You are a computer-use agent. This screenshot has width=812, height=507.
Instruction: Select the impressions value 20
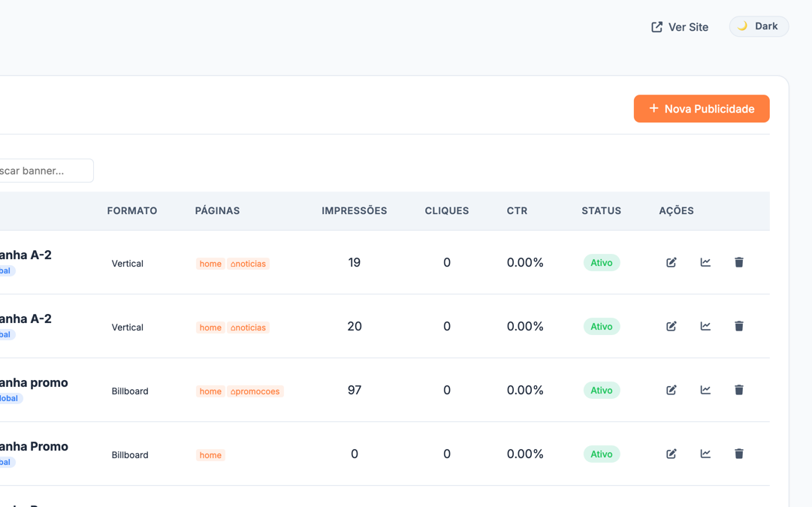[355, 326]
